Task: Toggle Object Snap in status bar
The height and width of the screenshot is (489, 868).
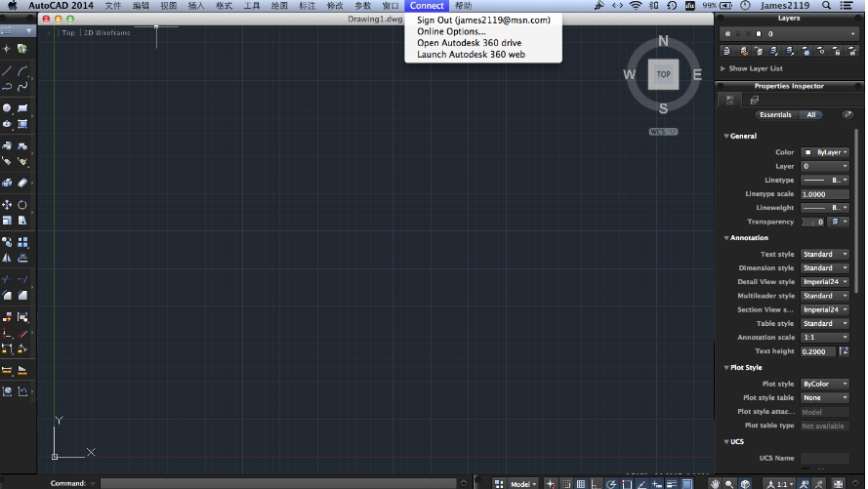Action: [x=627, y=484]
